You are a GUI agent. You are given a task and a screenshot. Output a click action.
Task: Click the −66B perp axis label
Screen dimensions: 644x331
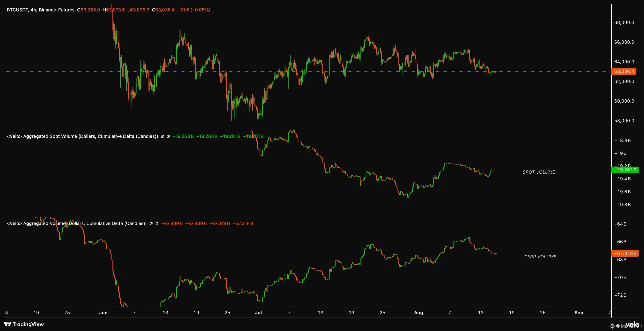click(x=620, y=242)
